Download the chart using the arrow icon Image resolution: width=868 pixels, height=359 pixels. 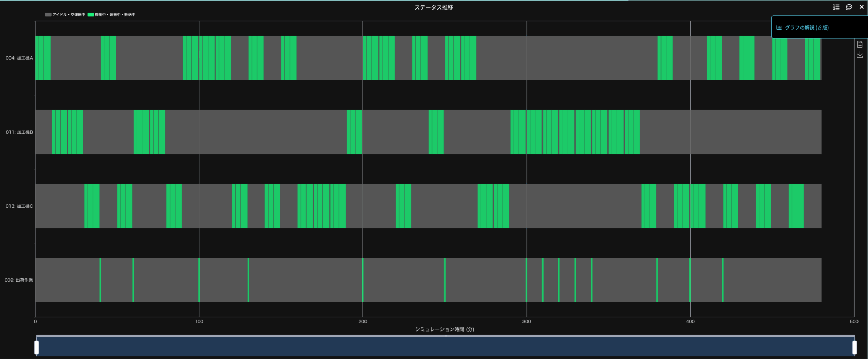coord(860,55)
